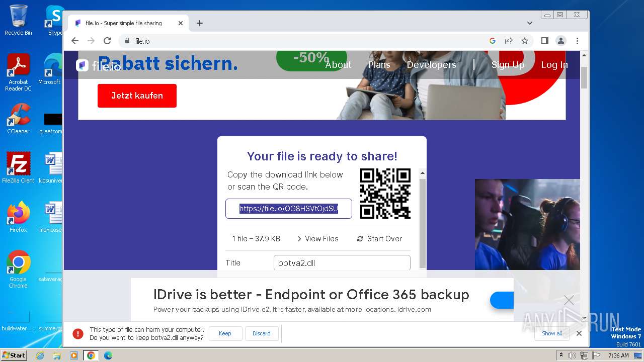This screenshot has height=362, width=644.
Task: Close the downloads bar
Action: (x=579, y=333)
